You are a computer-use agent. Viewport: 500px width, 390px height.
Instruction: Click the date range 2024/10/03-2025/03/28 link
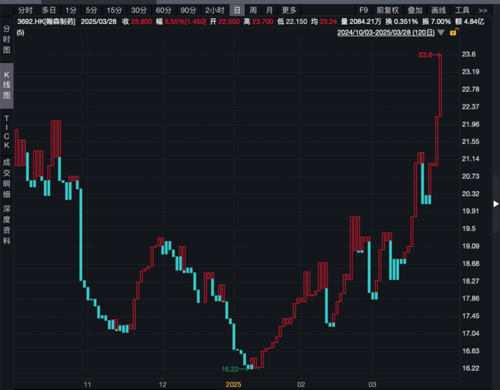[x=386, y=33]
